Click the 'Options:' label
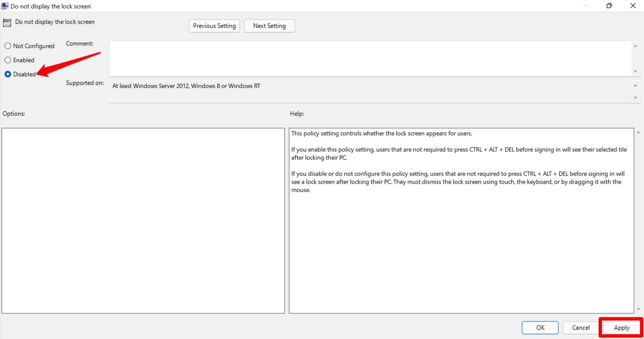The image size is (644, 339). click(x=14, y=114)
